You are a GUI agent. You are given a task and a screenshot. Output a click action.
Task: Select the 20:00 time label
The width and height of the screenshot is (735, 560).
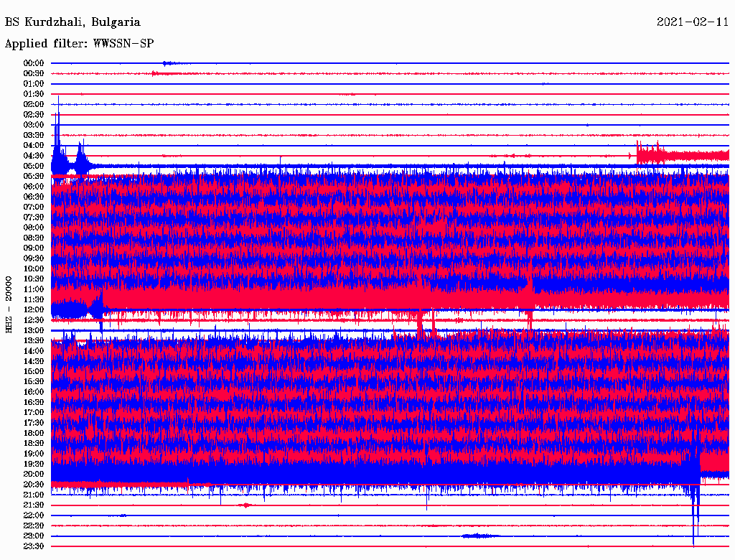(34, 474)
